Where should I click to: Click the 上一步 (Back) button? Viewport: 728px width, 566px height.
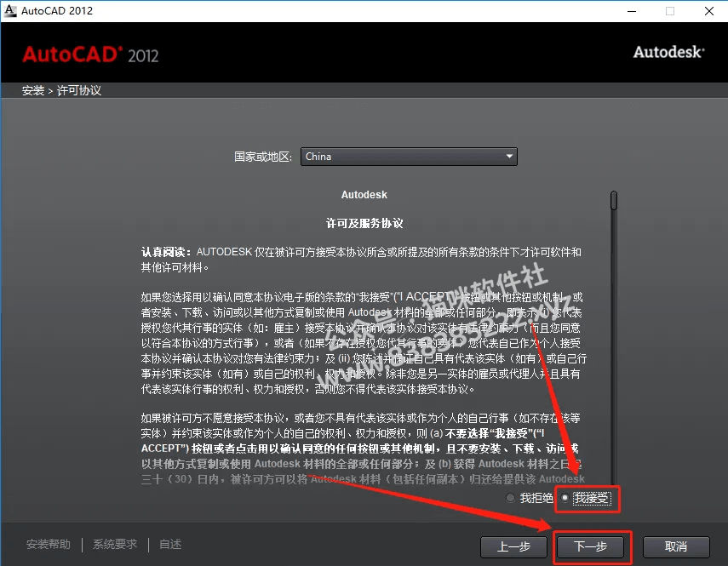click(x=514, y=547)
